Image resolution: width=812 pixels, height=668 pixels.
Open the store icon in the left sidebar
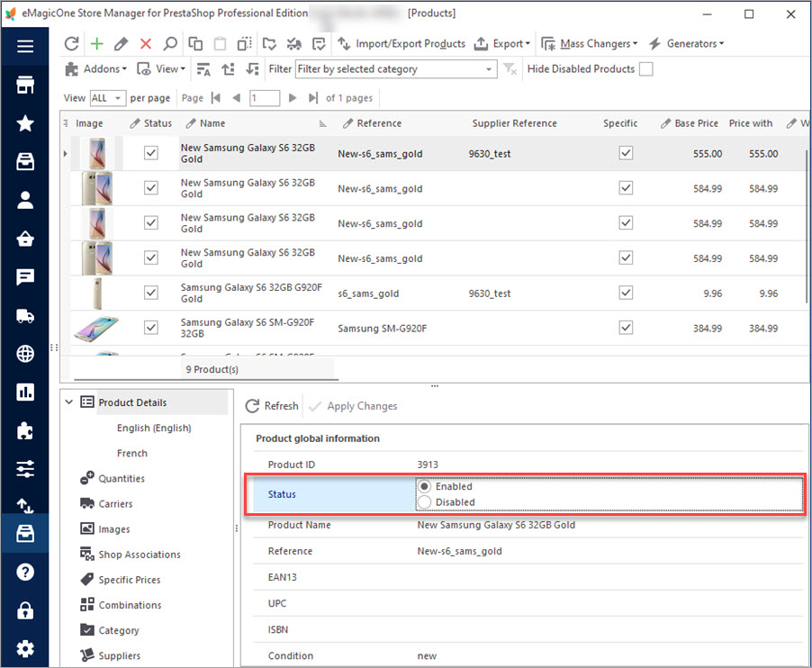tap(25, 85)
